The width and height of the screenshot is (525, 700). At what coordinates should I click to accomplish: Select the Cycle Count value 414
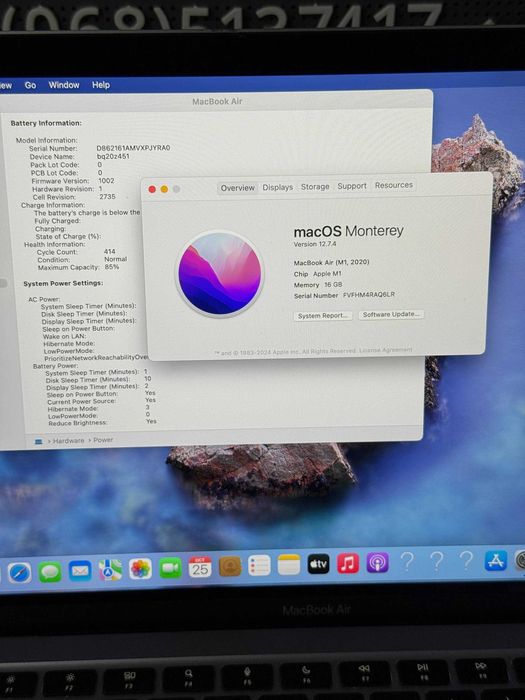[x=109, y=251]
